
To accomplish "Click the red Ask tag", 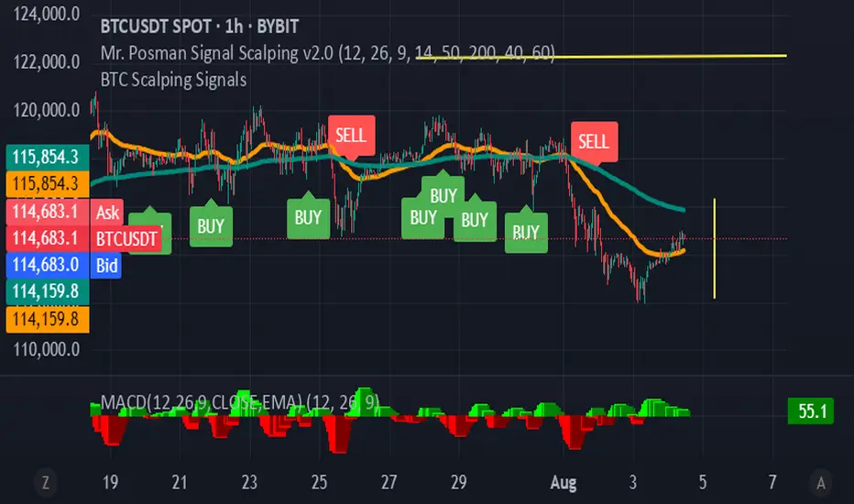I will 106,212.
